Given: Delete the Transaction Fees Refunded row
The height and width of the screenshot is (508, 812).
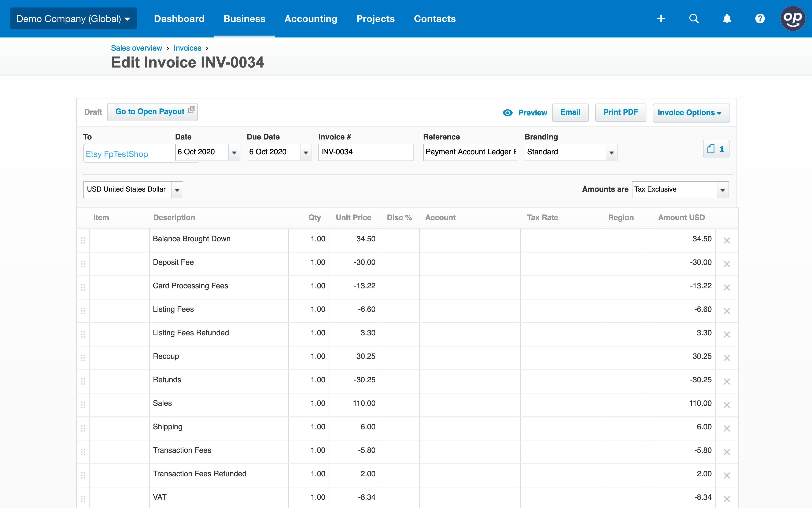Looking at the screenshot, I should (727, 476).
